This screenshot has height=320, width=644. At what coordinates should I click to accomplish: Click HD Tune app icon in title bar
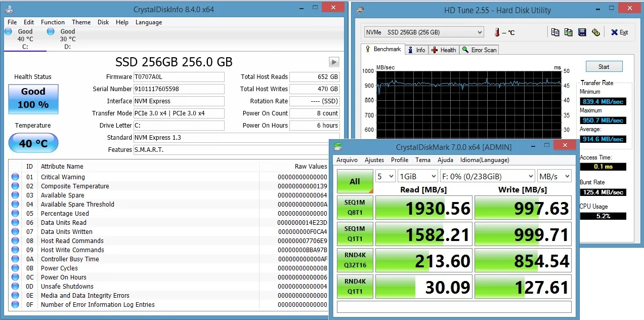360,10
